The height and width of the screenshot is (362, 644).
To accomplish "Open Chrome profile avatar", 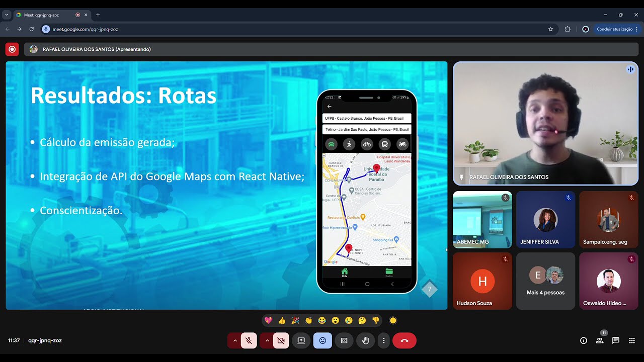I will click(x=585, y=29).
